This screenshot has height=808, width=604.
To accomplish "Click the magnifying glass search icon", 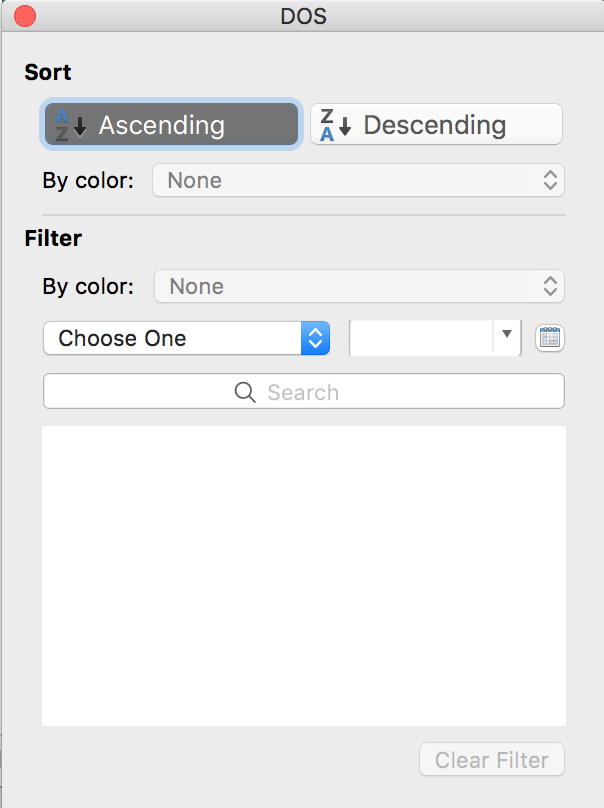I will click(245, 392).
